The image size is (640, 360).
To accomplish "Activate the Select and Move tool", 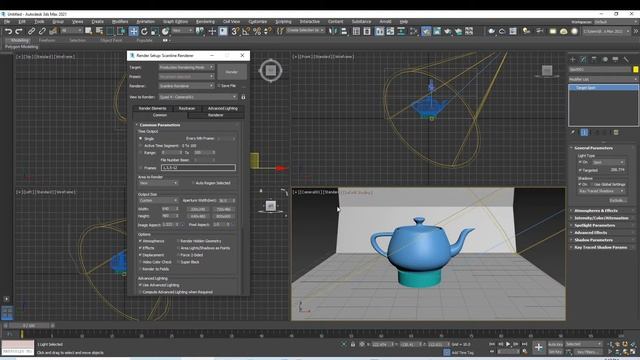I will pyautogui.click(x=133, y=31).
